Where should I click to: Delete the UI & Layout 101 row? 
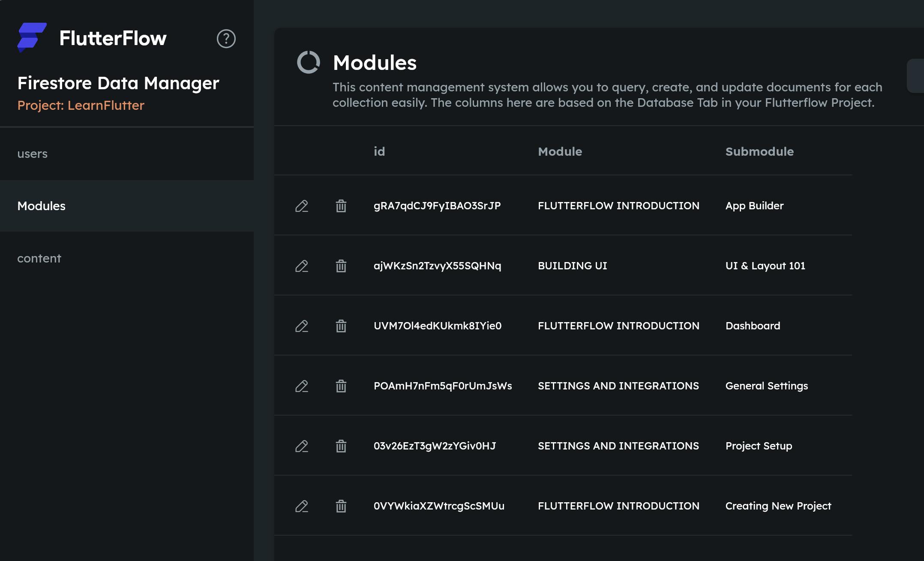(x=341, y=266)
